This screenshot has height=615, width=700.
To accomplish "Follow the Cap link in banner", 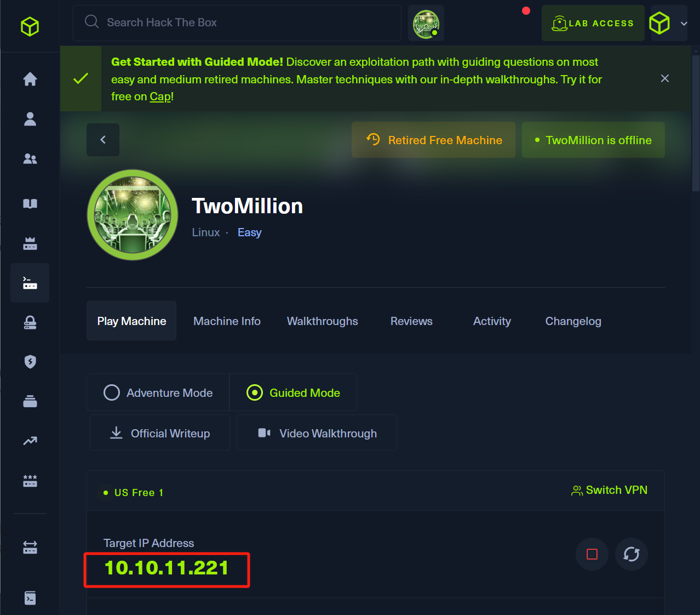I will [x=160, y=96].
